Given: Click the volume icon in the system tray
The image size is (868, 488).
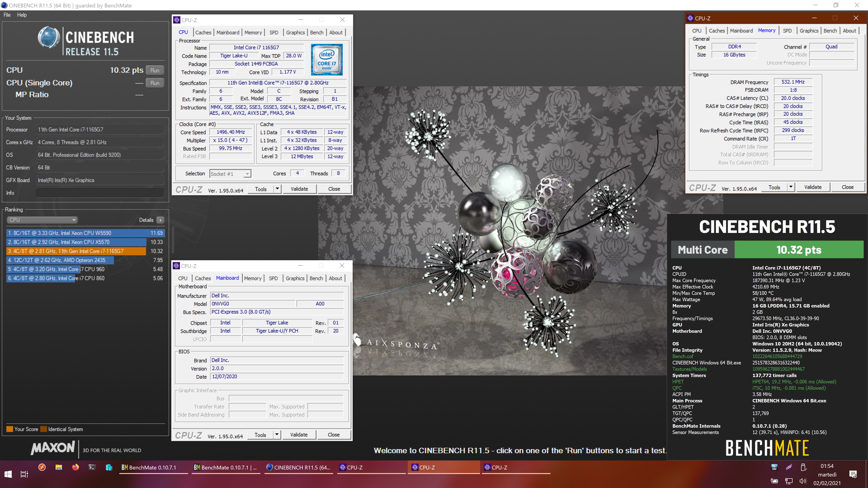Looking at the screenshot, I should pos(803,481).
